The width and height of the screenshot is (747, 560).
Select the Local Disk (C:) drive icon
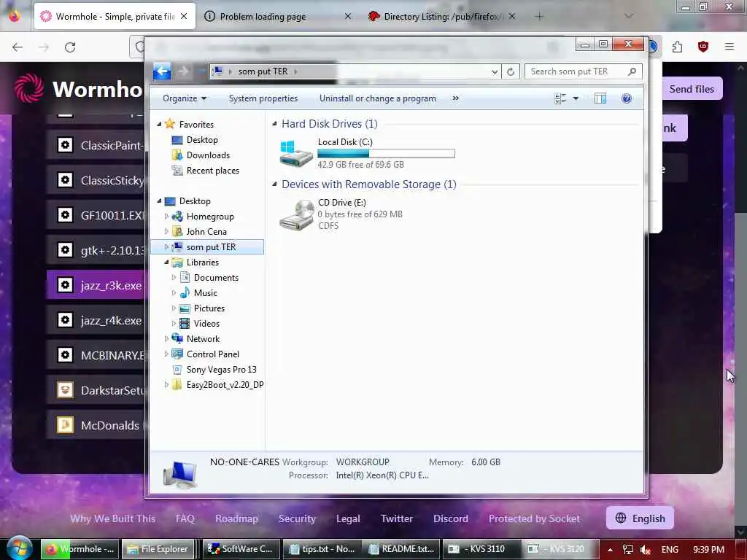[296, 153]
